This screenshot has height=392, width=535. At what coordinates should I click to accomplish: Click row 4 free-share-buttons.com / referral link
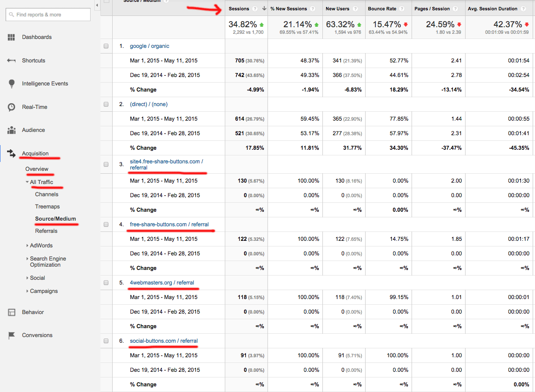tap(169, 224)
